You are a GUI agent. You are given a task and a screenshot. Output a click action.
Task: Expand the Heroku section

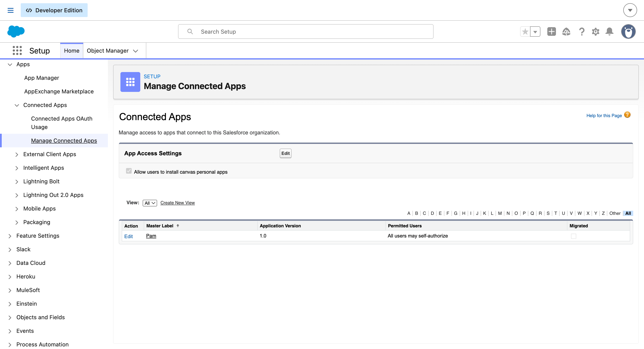[10, 277]
